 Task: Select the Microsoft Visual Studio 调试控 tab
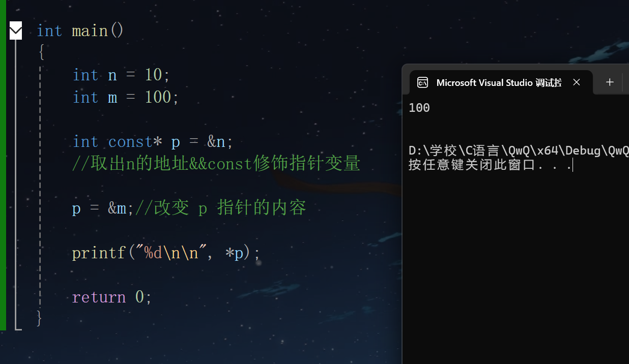pyautogui.click(x=499, y=82)
